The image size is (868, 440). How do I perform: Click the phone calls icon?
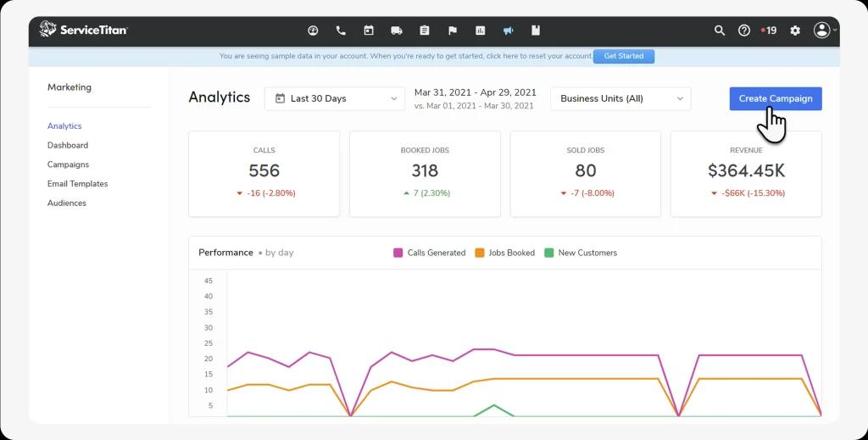tap(341, 31)
